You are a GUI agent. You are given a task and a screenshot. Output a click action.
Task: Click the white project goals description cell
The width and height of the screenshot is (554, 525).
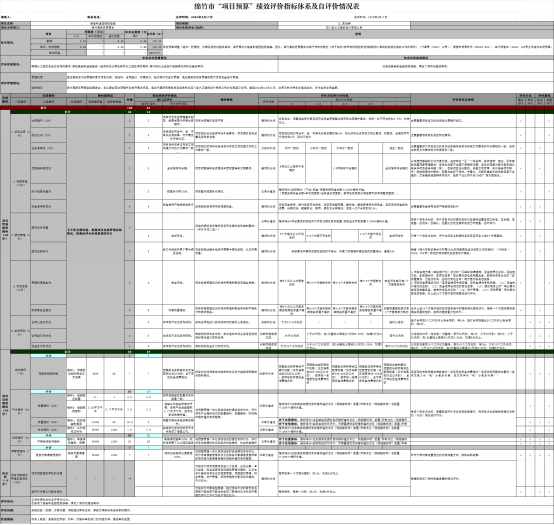pyautogui.click(x=154, y=66)
